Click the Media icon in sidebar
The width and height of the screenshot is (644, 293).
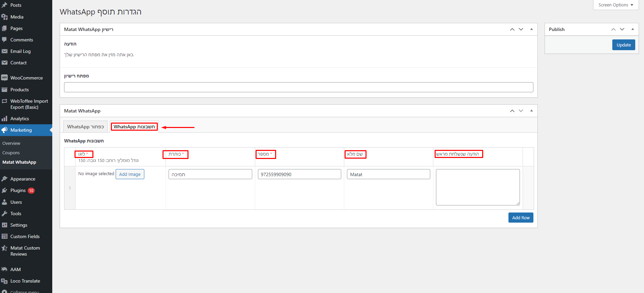click(4, 17)
